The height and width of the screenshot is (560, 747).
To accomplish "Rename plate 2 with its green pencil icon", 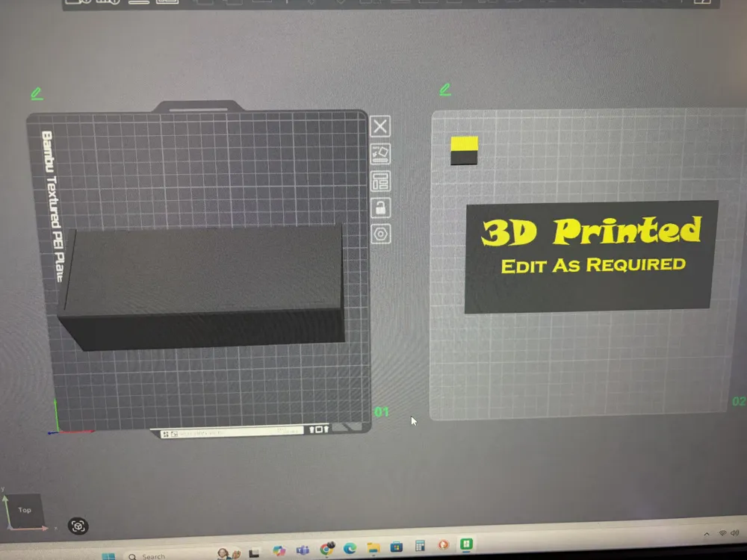I will 444,89.
